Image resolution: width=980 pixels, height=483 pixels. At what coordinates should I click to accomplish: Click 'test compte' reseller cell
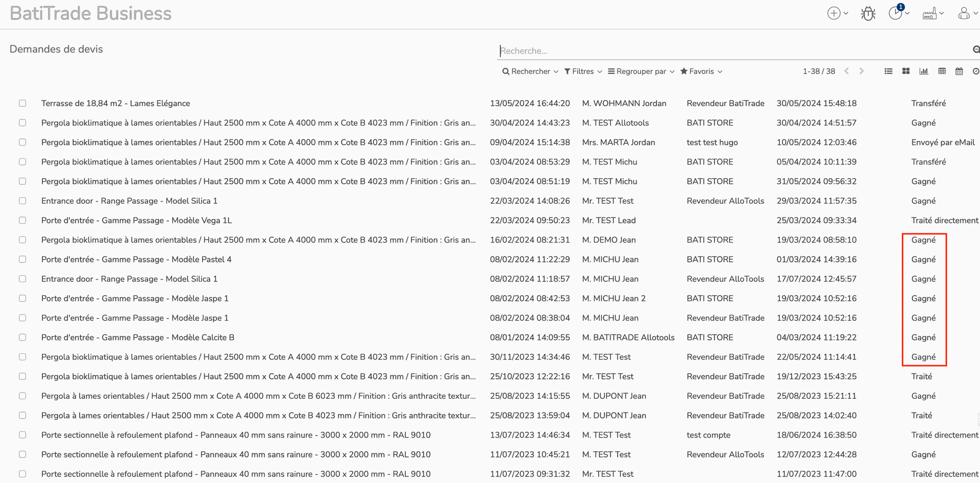point(708,435)
